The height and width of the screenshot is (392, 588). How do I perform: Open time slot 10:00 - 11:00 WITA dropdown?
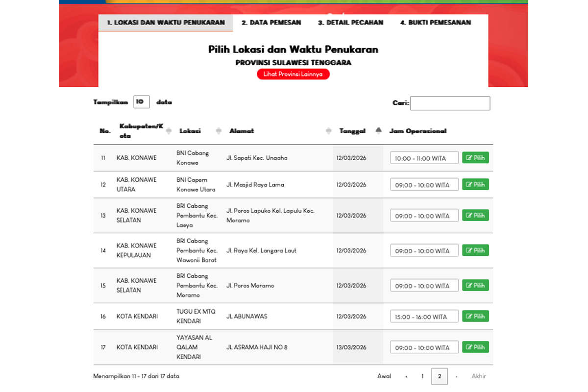[424, 158]
